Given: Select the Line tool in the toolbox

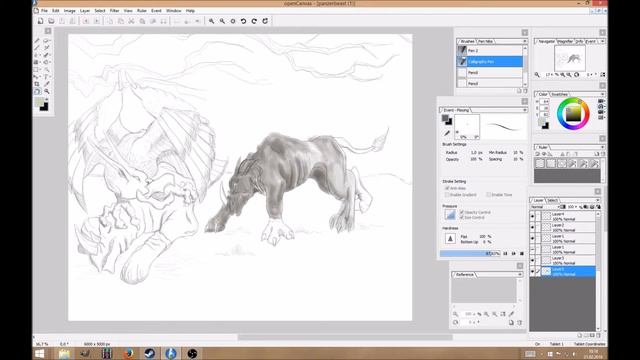Looking at the screenshot, I should pyautogui.click(x=37, y=48).
